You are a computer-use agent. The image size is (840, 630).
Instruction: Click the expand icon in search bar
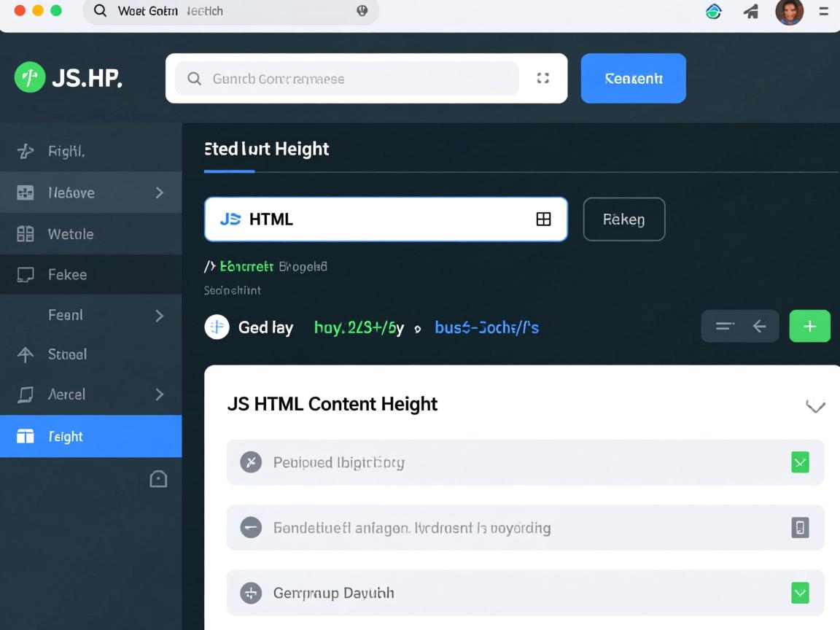(x=542, y=78)
